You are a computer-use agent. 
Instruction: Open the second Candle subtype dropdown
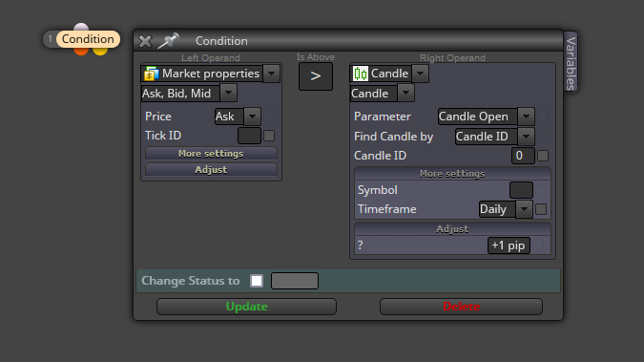[x=405, y=93]
